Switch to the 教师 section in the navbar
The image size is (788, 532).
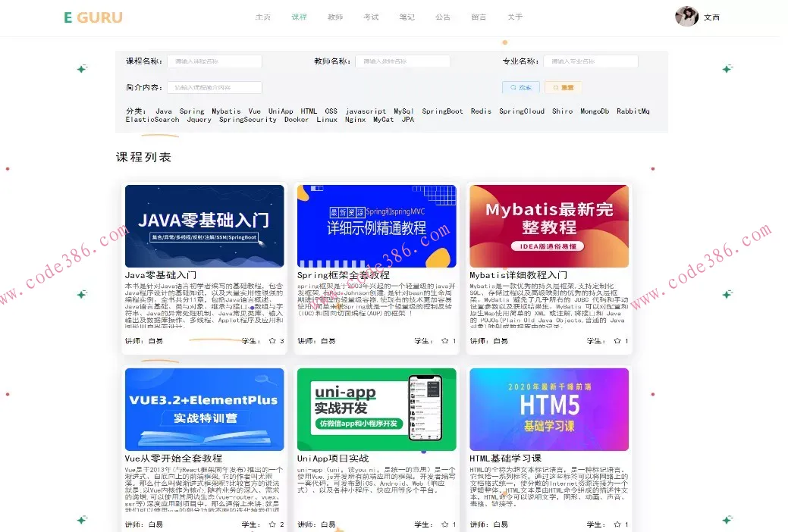click(x=335, y=16)
